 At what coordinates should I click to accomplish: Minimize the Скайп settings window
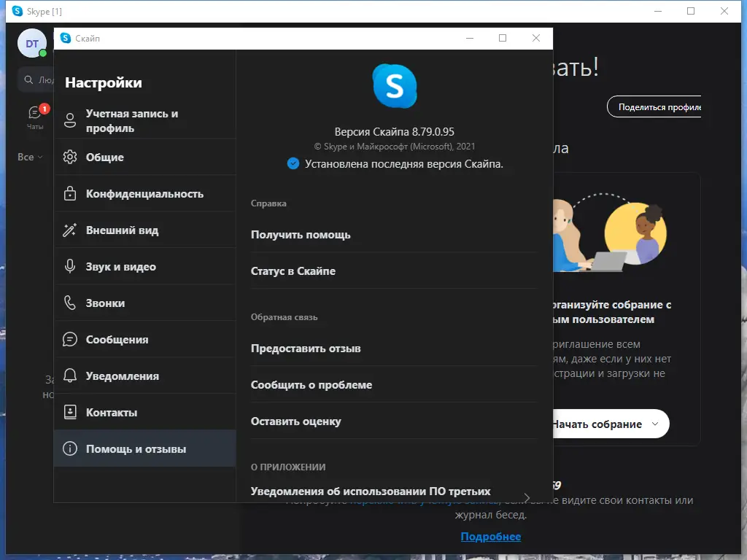(470, 38)
